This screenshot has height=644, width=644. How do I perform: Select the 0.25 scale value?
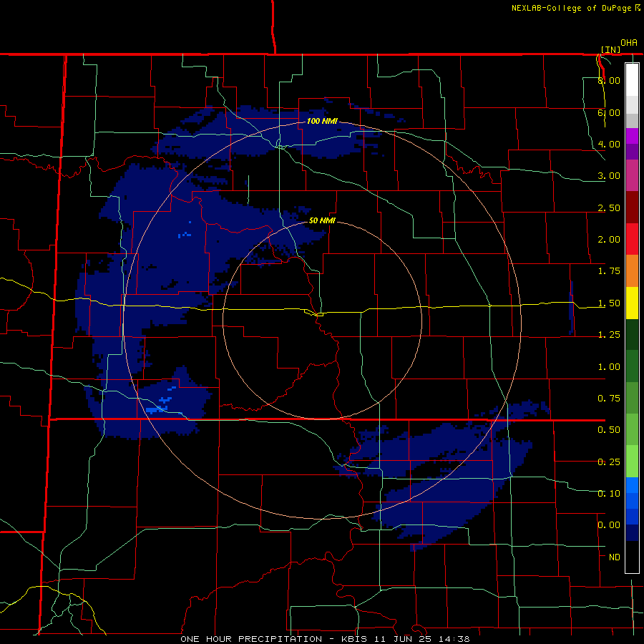(609, 462)
